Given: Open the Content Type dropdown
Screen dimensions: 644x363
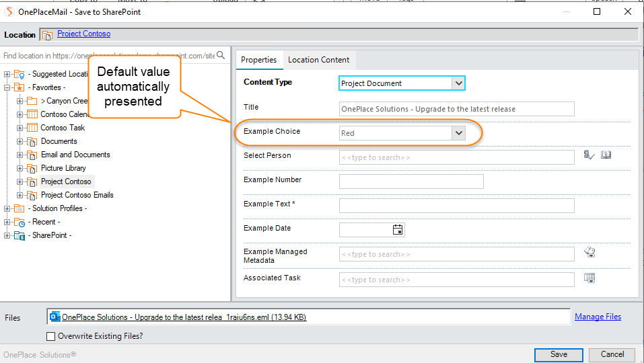Looking at the screenshot, I should pyautogui.click(x=458, y=83).
